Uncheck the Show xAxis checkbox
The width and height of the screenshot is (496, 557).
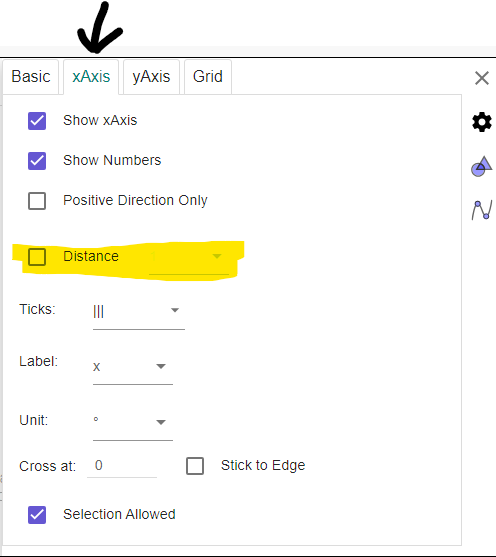37,121
